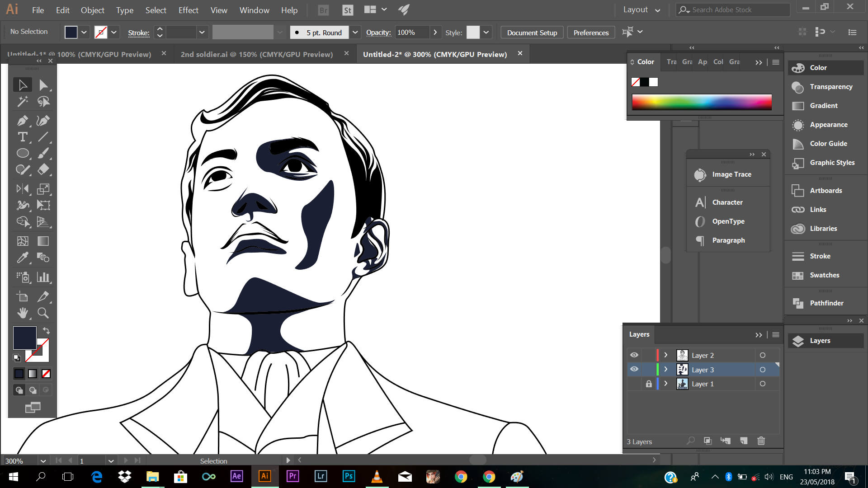Select the Lasso tool
Screen dimensions: 868x488
tap(43, 102)
